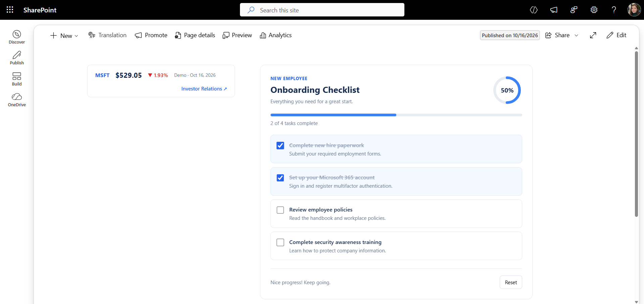The width and height of the screenshot is (644, 304).
Task: Open the Copilot code icon in header
Action: [534, 10]
